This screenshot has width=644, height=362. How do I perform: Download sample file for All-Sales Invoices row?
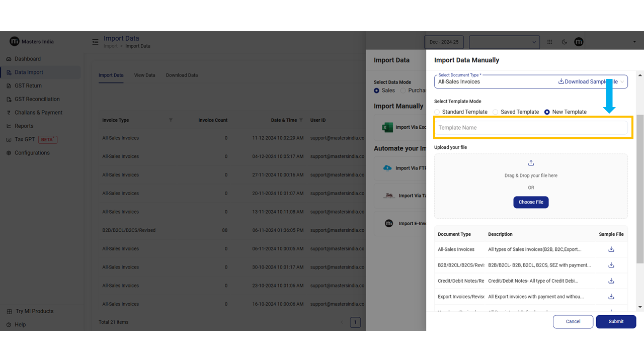(x=611, y=249)
